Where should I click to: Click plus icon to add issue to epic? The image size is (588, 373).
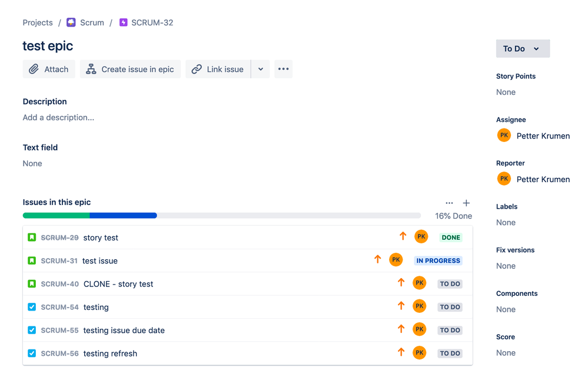(466, 203)
